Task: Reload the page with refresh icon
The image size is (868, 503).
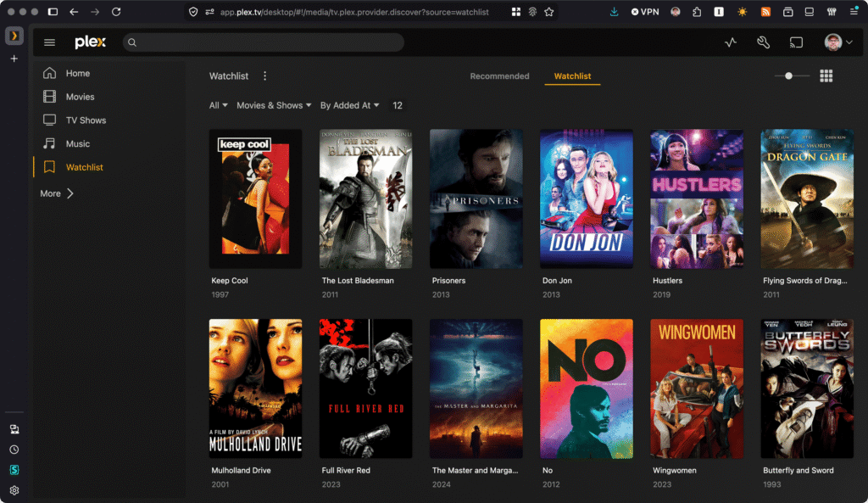Action: (115, 12)
